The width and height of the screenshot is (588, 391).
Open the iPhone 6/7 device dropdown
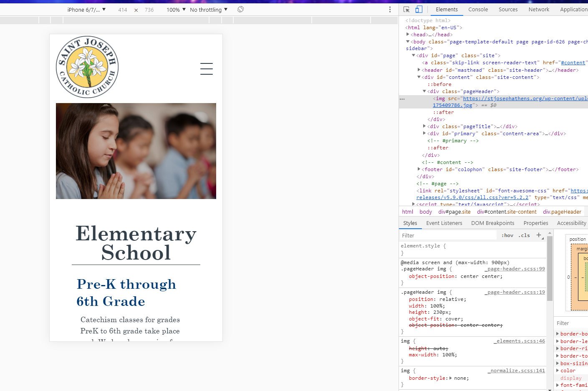(86, 10)
